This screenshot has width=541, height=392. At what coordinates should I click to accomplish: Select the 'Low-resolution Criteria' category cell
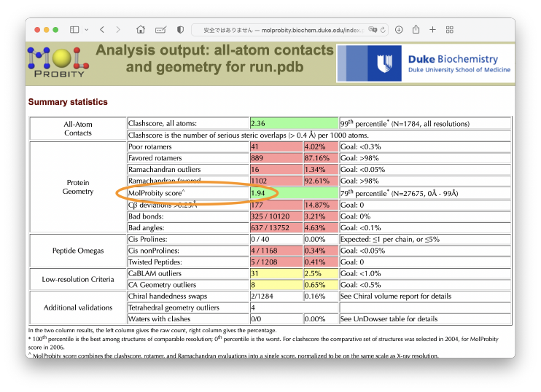(78, 279)
